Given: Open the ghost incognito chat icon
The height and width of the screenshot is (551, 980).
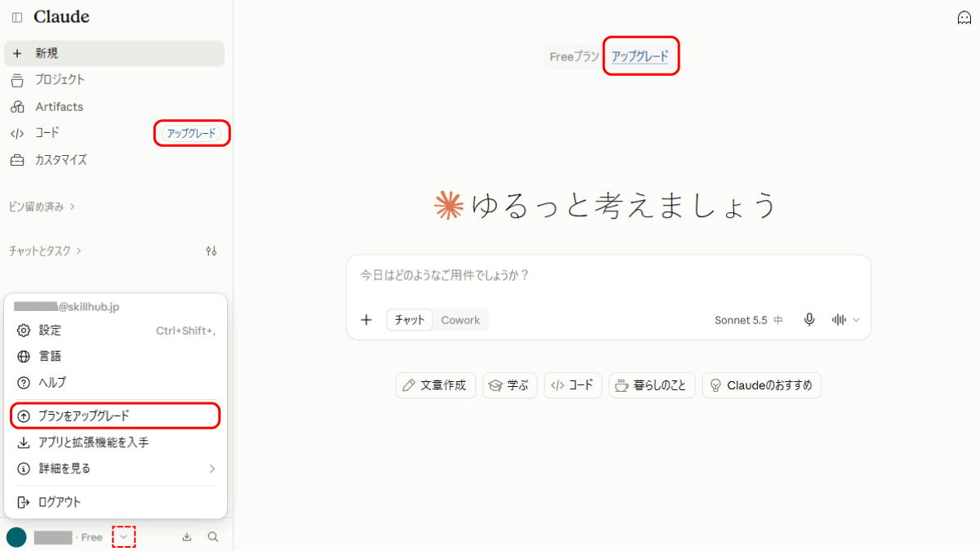Looking at the screenshot, I should 964,18.
